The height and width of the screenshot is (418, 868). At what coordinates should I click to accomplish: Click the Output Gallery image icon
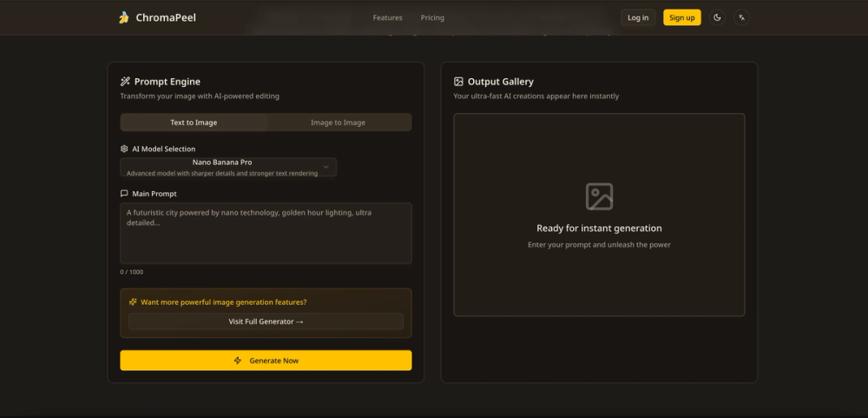[x=458, y=82]
